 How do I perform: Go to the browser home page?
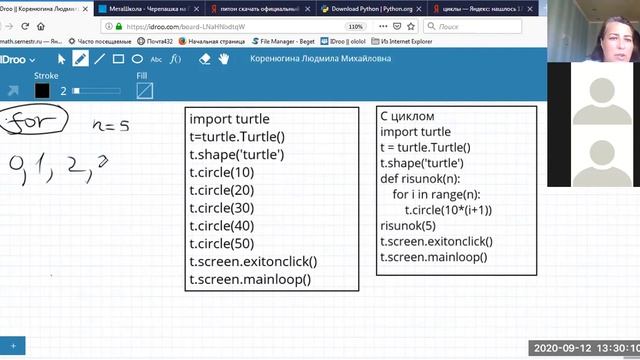pos(41,27)
